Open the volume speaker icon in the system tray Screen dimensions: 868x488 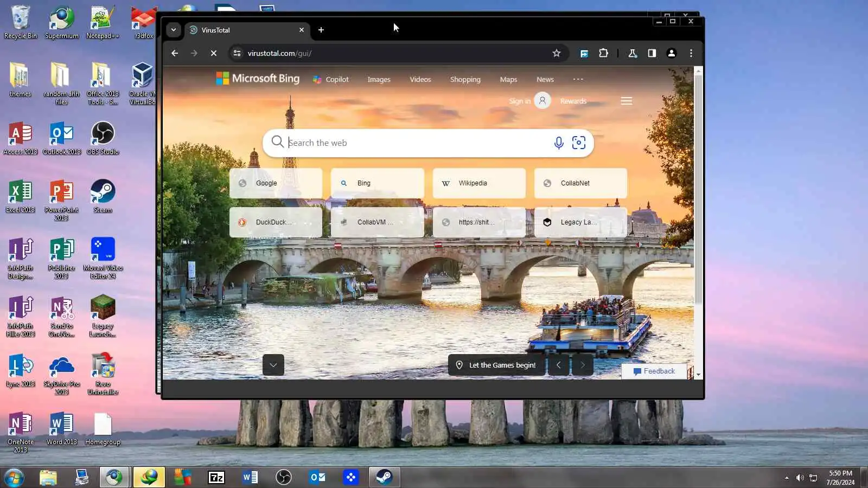(x=800, y=478)
